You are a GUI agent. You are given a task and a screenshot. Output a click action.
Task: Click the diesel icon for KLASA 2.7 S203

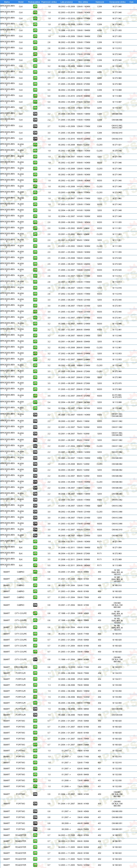pyautogui.click(x=35, y=506)
